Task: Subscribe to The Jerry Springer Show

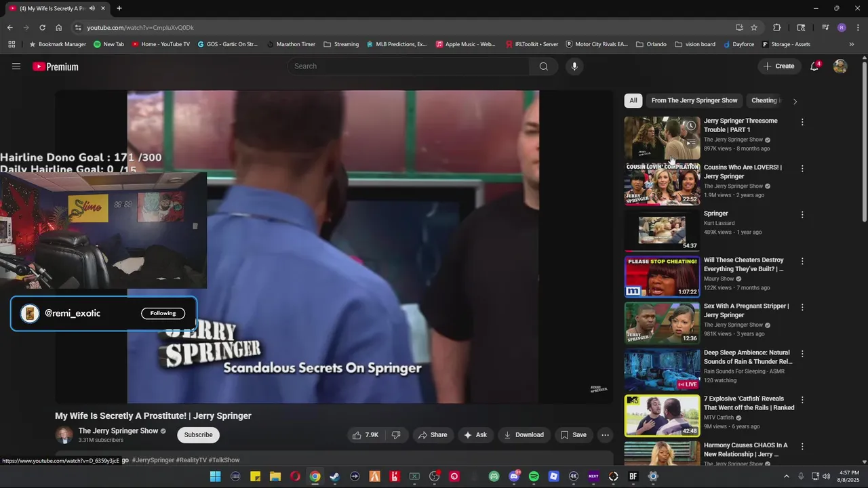Action: [x=198, y=435]
